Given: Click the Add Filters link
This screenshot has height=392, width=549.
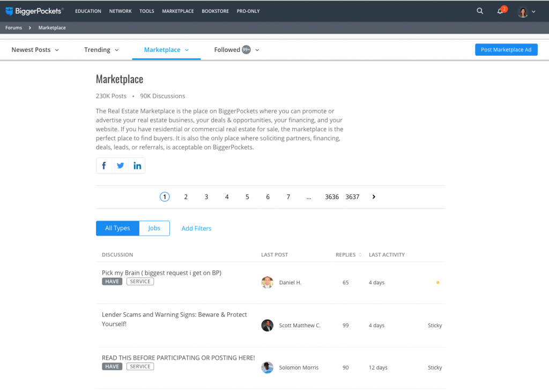Looking at the screenshot, I should pyautogui.click(x=196, y=228).
